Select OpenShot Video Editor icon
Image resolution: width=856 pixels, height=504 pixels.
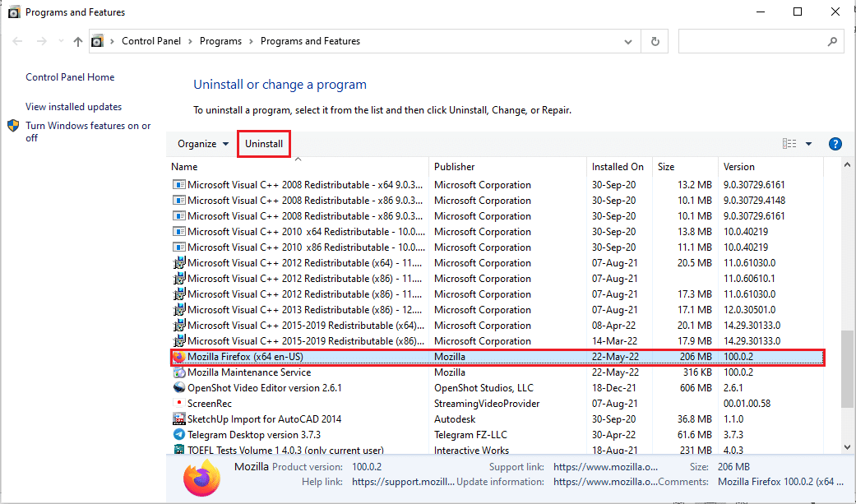[178, 388]
